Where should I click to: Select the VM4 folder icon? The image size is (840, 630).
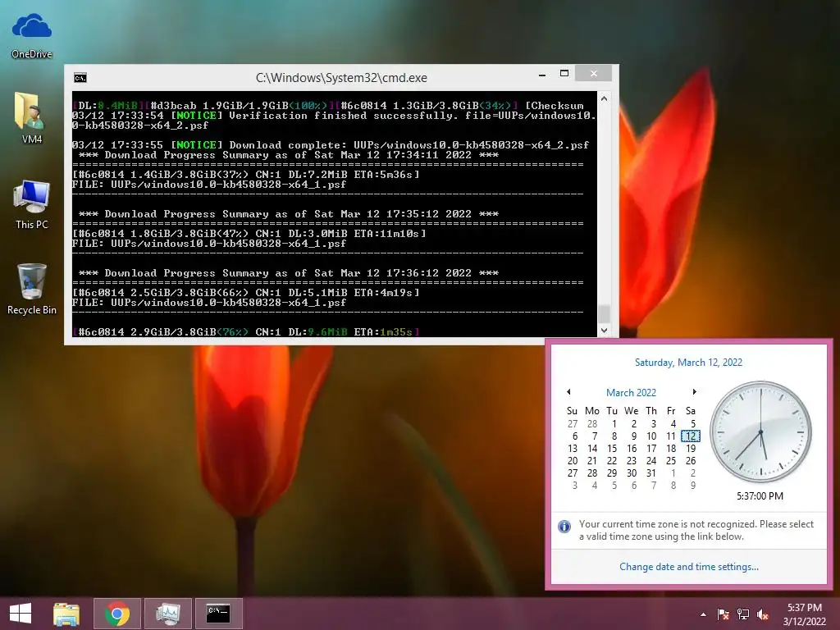pyautogui.click(x=32, y=118)
